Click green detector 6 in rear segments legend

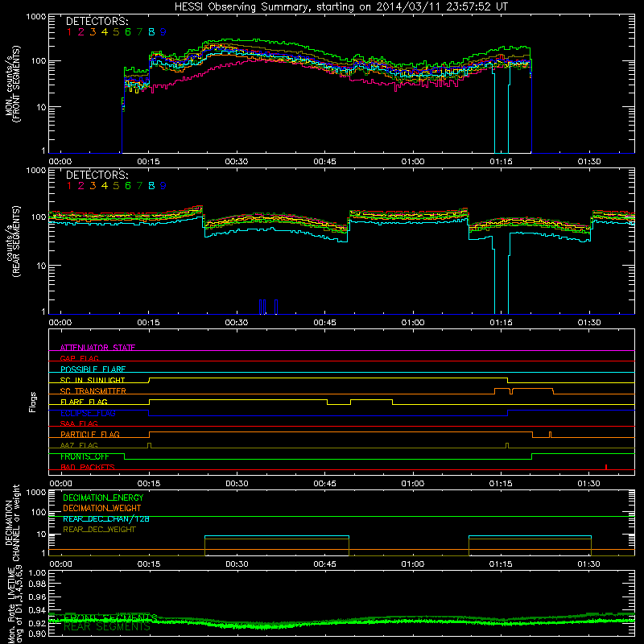[x=128, y=186]
